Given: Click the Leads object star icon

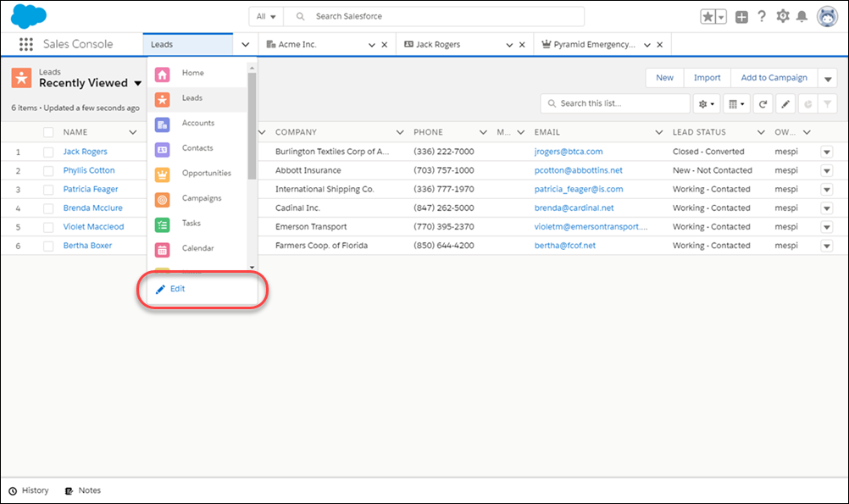Looking at the screenshot, I should [x=21, y=78].
